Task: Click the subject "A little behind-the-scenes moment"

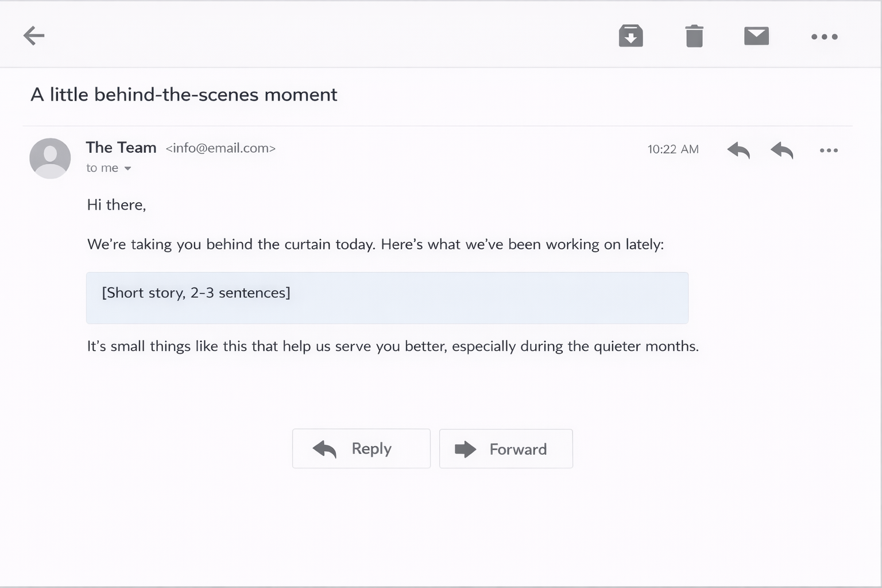Action: coord(184,94)
